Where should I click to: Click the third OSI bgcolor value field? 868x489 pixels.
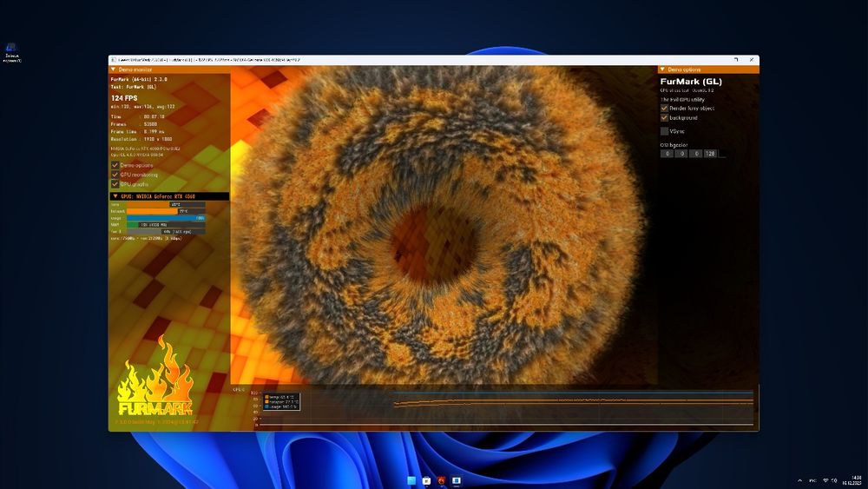tap(696, 154)
